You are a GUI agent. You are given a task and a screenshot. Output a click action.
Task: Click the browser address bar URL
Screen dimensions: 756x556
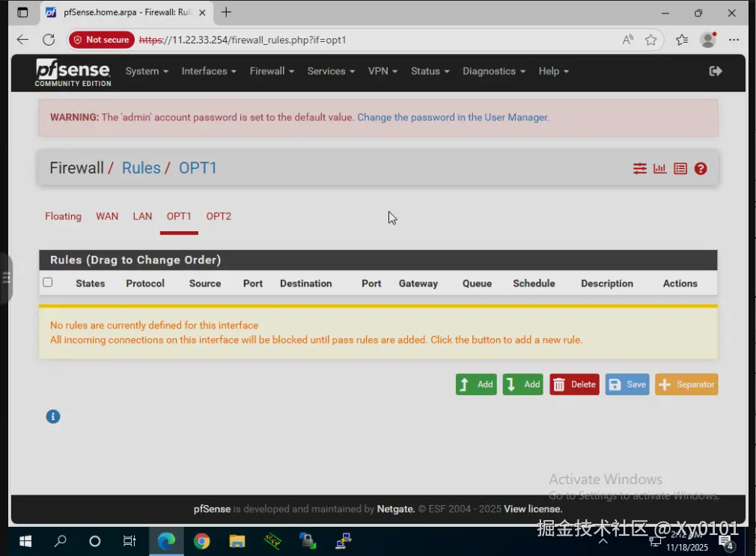[243, 40]
